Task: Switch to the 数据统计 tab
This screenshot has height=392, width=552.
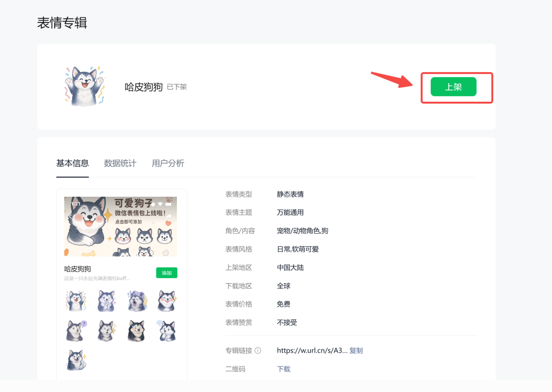Action: pos(120,163)
